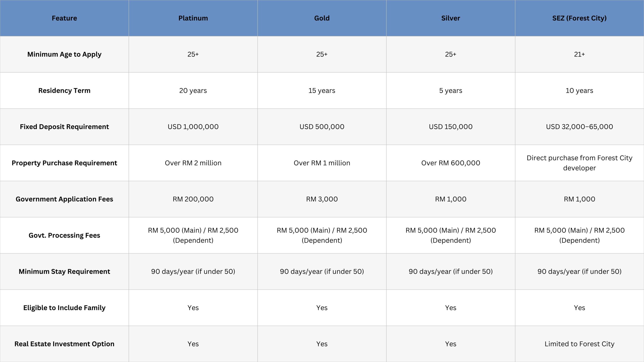Select the SEZ (Forest City) header
The image size is (644, 362).
click(579, 18)
